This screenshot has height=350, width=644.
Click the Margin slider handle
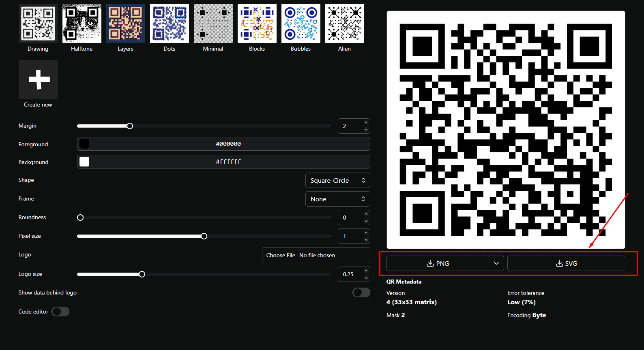point(130,126)
